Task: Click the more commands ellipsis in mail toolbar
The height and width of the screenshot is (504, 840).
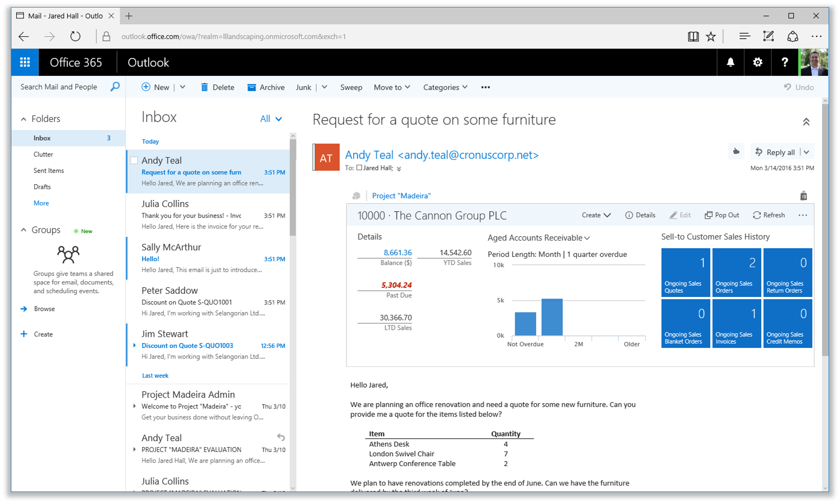Action: click(485, 87)
